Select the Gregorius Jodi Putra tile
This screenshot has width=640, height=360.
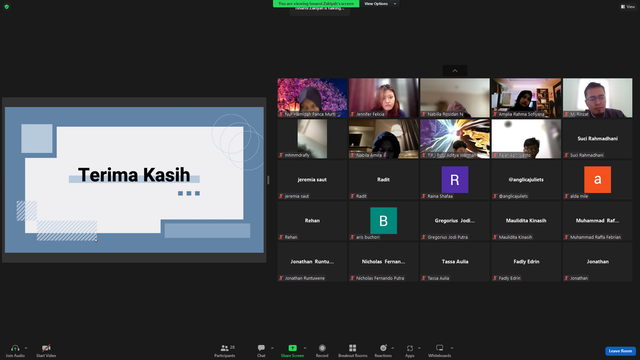coord(455,220)
